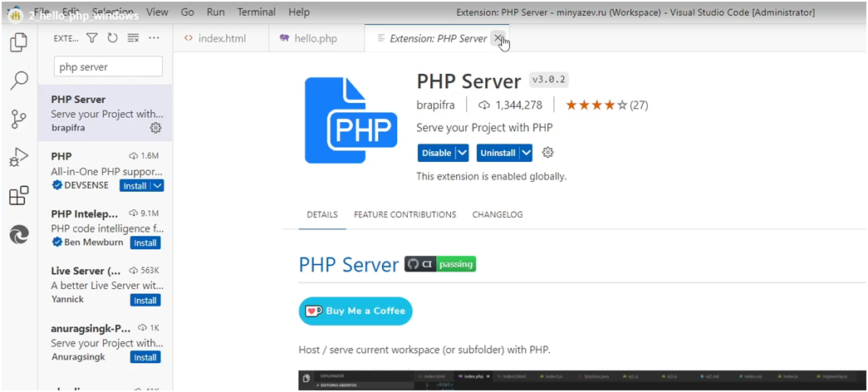Switch to index.html editor tab
The width and height of the screenshot is (868, 392).
[x=221, y=38]
